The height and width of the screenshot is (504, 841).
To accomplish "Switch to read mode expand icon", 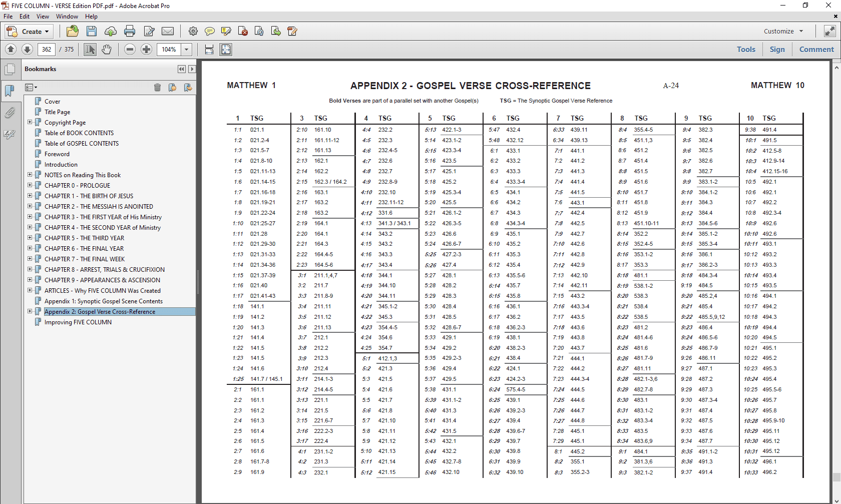I will pyautogui.click(x=829, y=31).
